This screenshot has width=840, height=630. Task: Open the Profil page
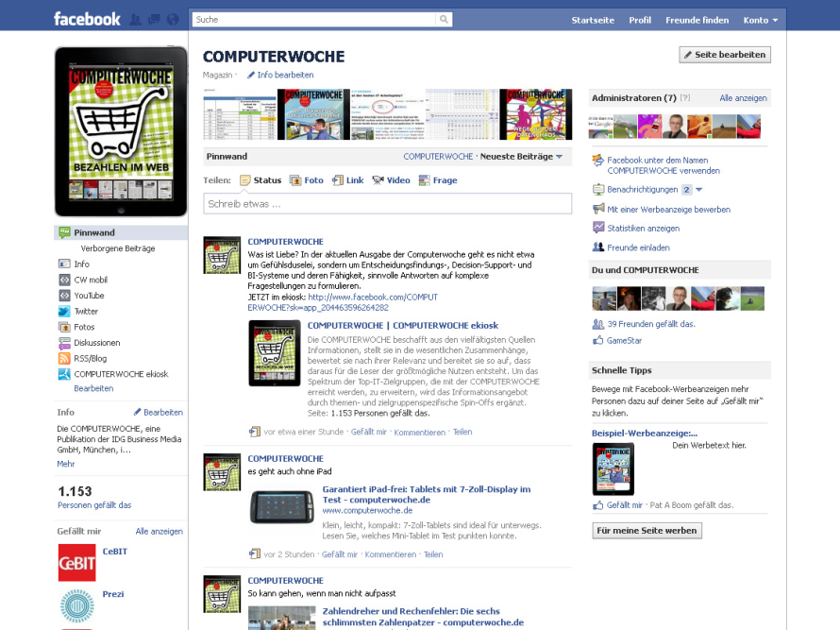pos(640,20)
